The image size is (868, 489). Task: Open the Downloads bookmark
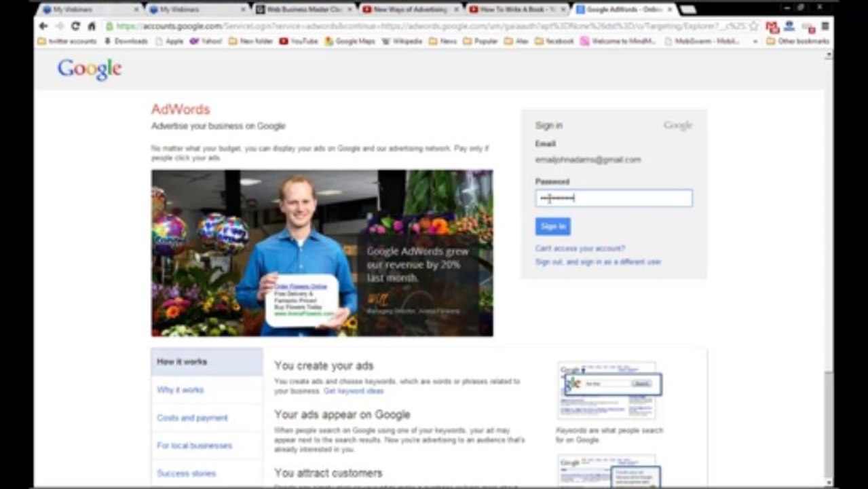tap(126, 41)
